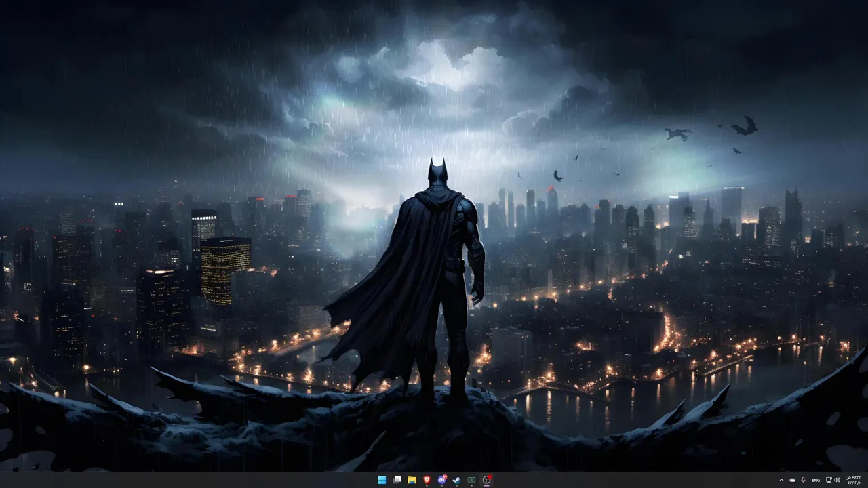Screen dimensions: 868x488
Task: Open the Xbox Game Bar taskbar icon
Action: pyautogui.click(x=471, y=480)
